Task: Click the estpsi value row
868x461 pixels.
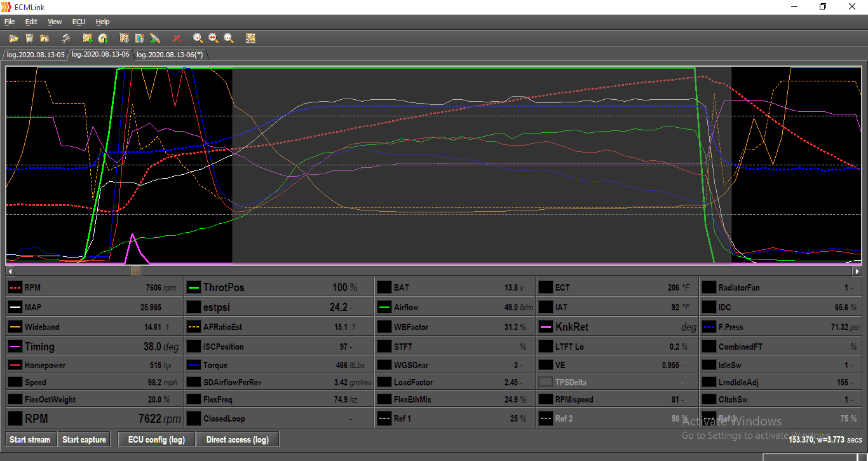Action: coord(279,307)
